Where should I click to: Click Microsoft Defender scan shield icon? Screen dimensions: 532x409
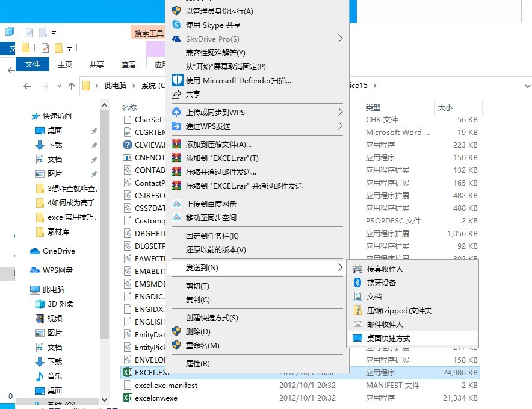click(x=177, y=80)
